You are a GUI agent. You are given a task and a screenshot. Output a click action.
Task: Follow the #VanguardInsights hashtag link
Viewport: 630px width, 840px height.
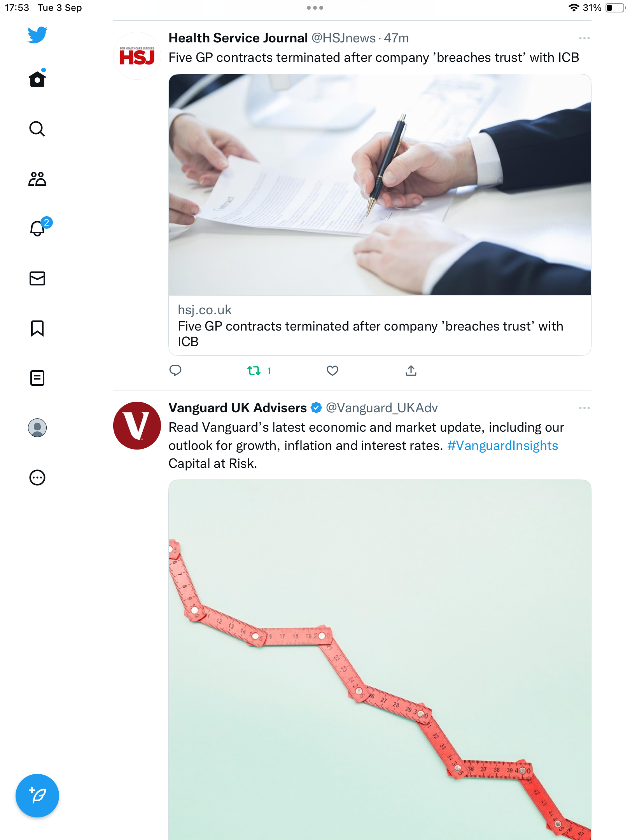(x=502, y=446)
